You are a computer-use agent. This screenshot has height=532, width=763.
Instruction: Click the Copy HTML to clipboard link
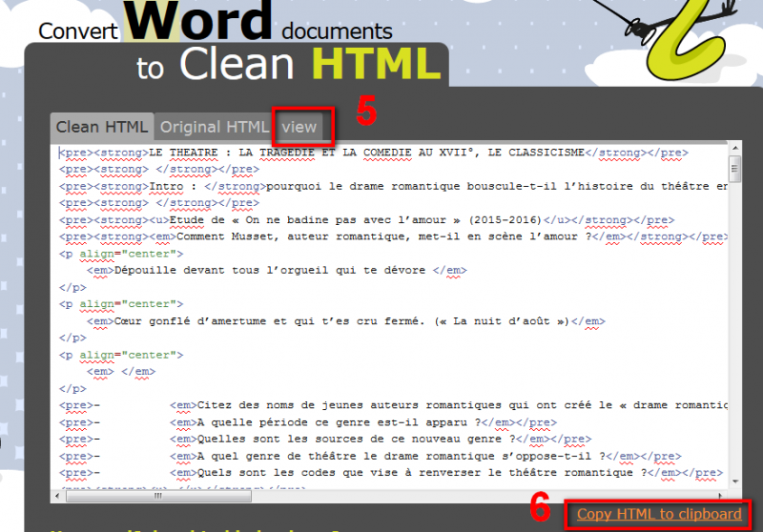(659, 514)
